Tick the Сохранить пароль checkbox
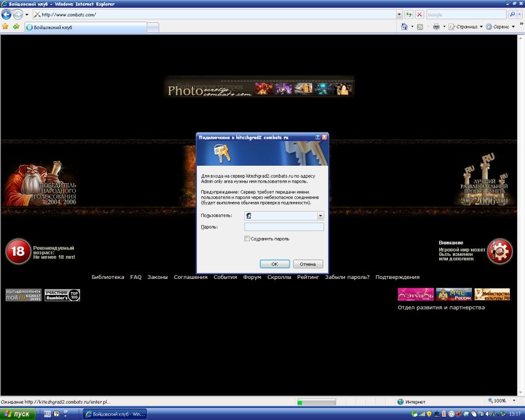The image size is (525, 420). 247,239
